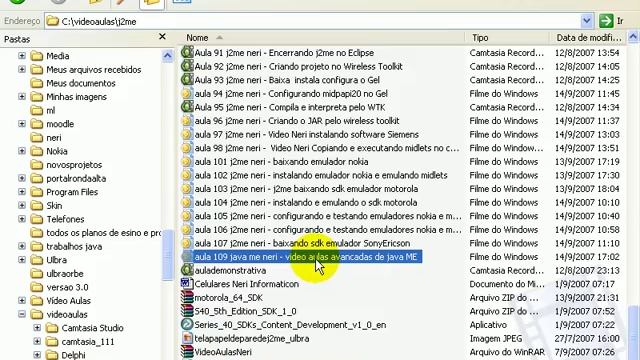Screen dimensions: 640x360
Task: Click the movie icon of aula 105 file
Action: [x=187, y=216]
